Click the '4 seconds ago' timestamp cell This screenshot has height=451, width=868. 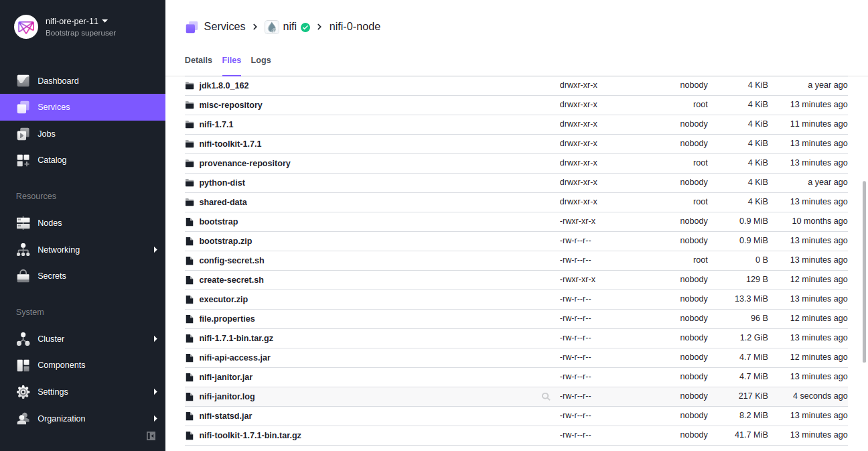pos(820,396)
